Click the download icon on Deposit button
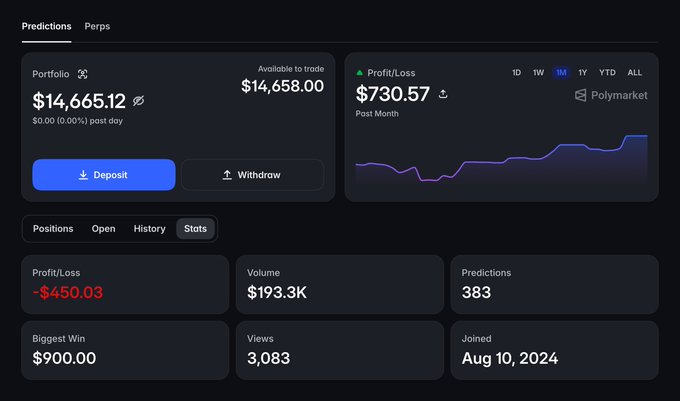The image size is (680, 401). pos(83,175)
